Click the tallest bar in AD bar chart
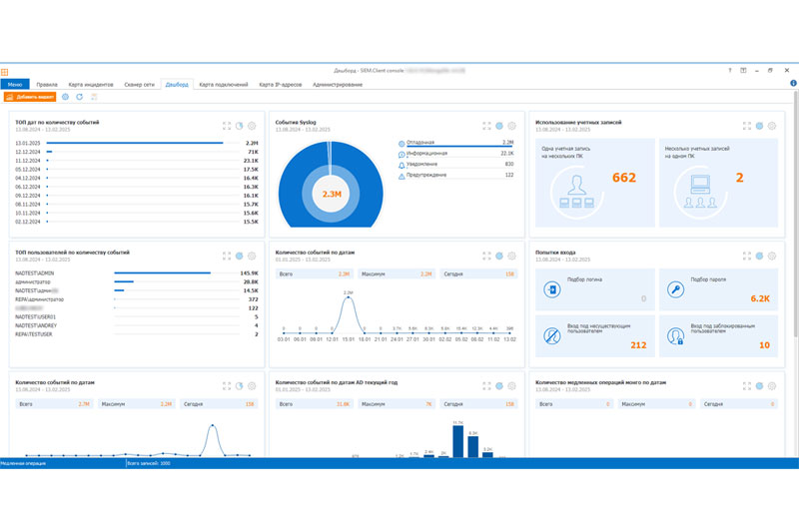Viewport: 799px width, 532px height. coord(458,441)
